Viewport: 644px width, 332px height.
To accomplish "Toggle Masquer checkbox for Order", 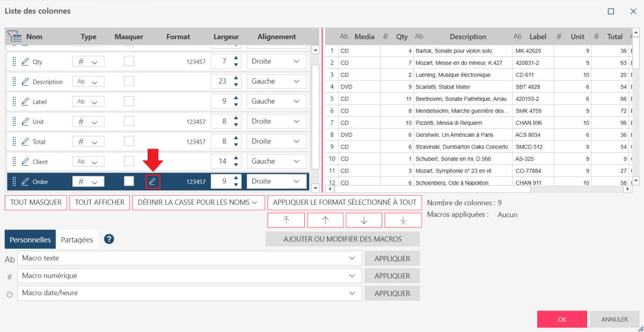I will (x=129, y=181).
